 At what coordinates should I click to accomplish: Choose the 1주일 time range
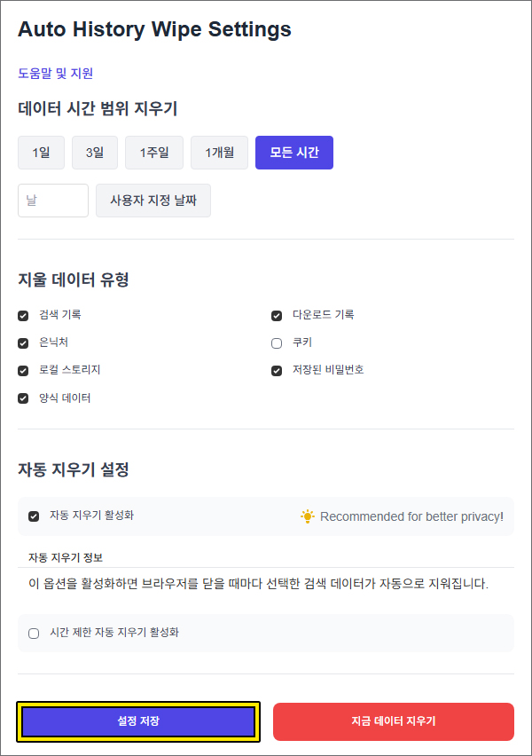click(154, 153)
